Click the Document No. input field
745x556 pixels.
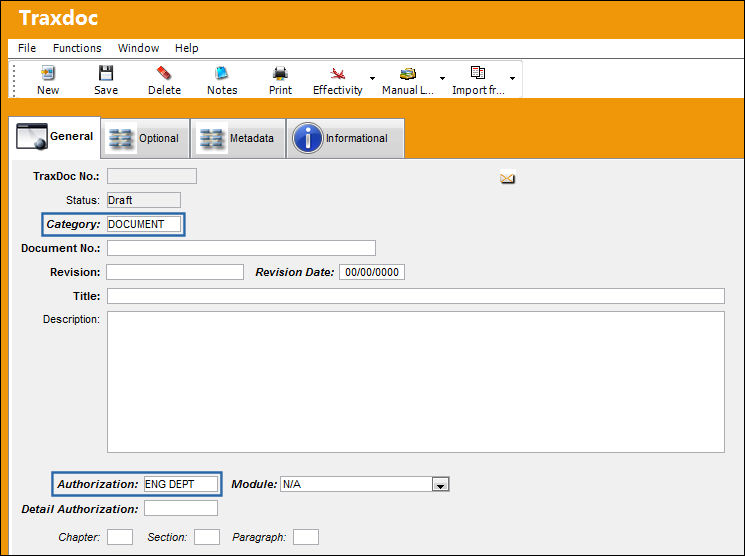[241, 248]
